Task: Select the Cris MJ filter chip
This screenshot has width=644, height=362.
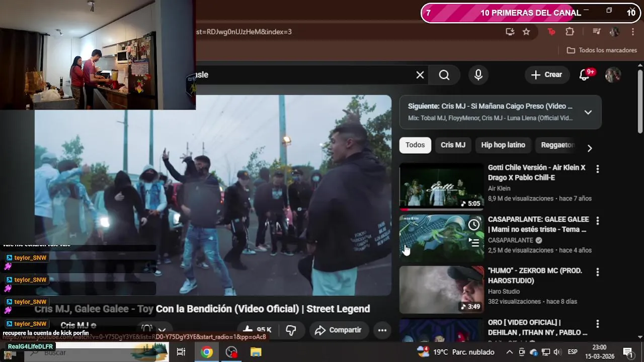Action: tap(453, 145)
